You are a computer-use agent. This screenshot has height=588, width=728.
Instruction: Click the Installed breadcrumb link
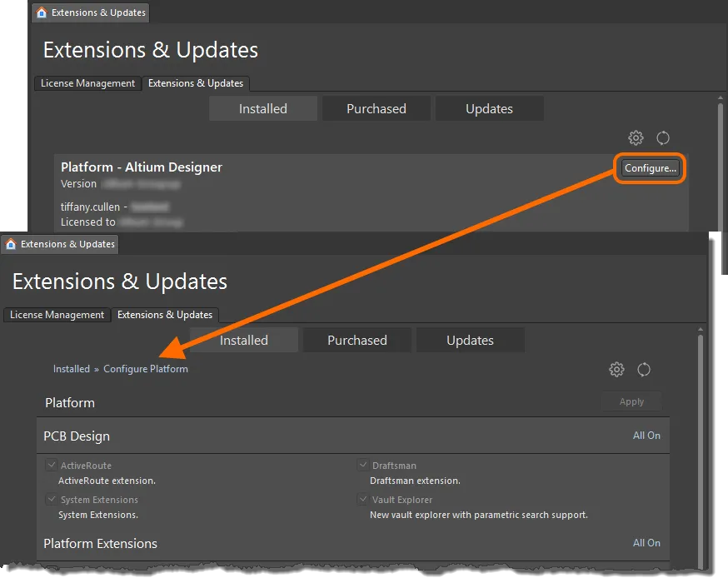click(x=72, y=369)
